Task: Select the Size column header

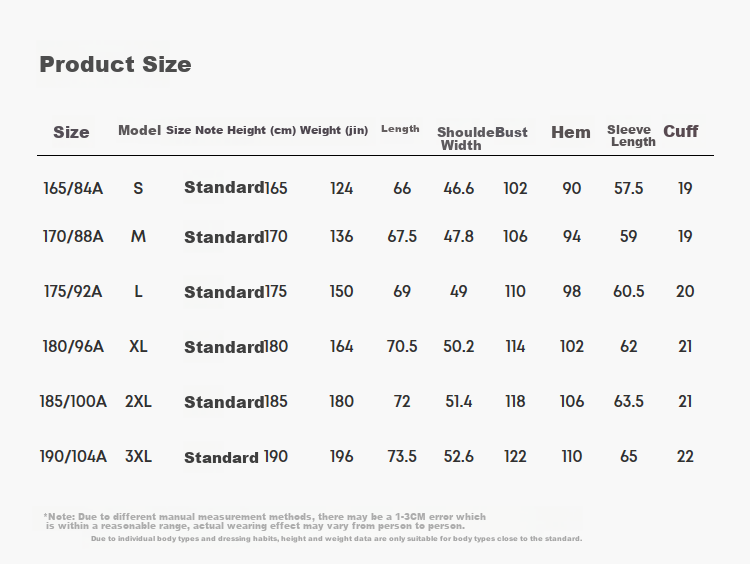Action: pyautogui.click(x=71, y=132)
